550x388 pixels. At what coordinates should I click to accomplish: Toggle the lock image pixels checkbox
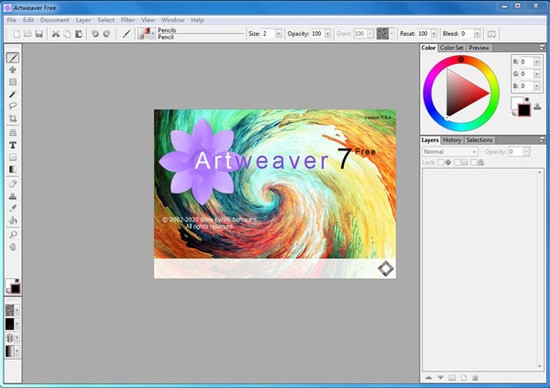pos(457,162)
